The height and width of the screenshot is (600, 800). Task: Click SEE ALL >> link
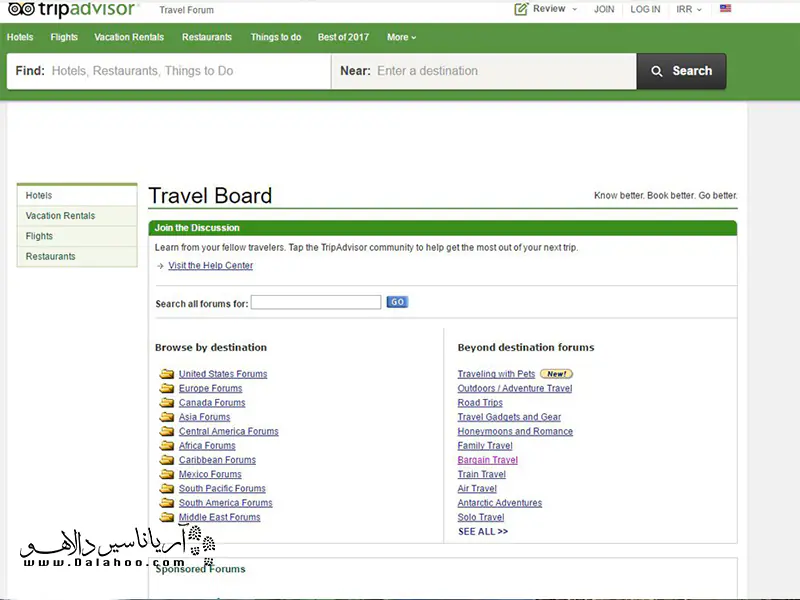tap(483, 532)
